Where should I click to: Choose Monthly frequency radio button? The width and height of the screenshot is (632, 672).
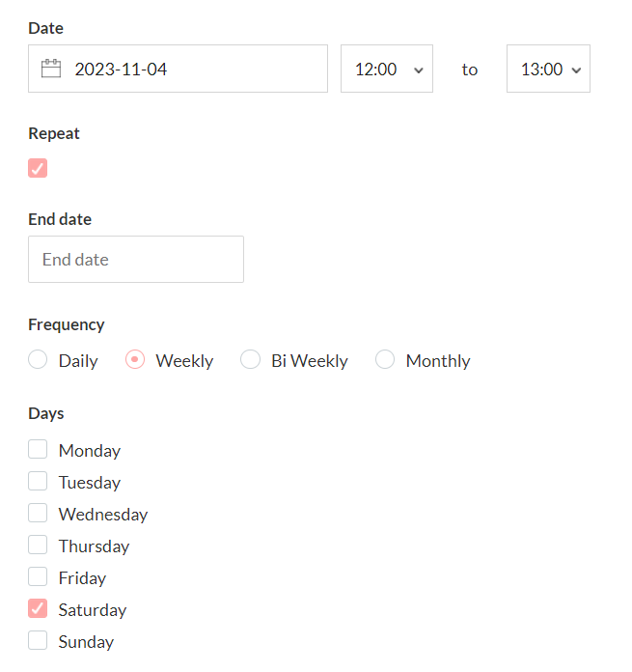pos(385,359)
